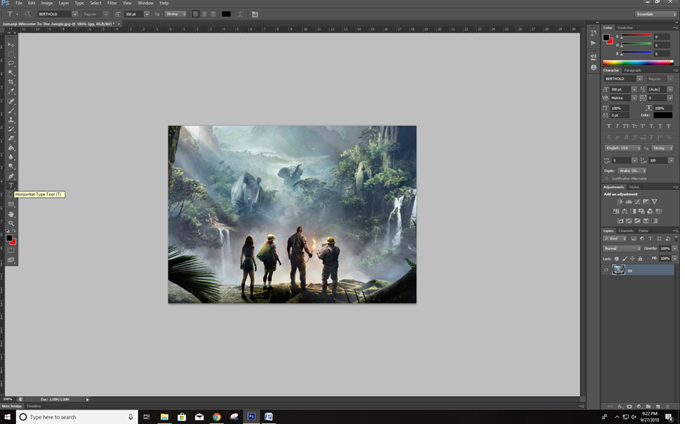Open font family dropdown in options bar

[x=75, y=14]
